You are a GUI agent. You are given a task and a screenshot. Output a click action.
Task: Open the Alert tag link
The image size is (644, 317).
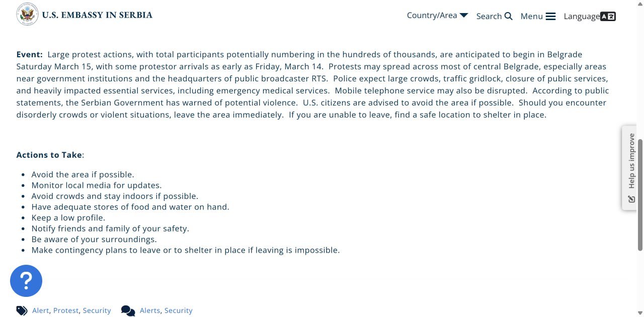pos(40,310)
